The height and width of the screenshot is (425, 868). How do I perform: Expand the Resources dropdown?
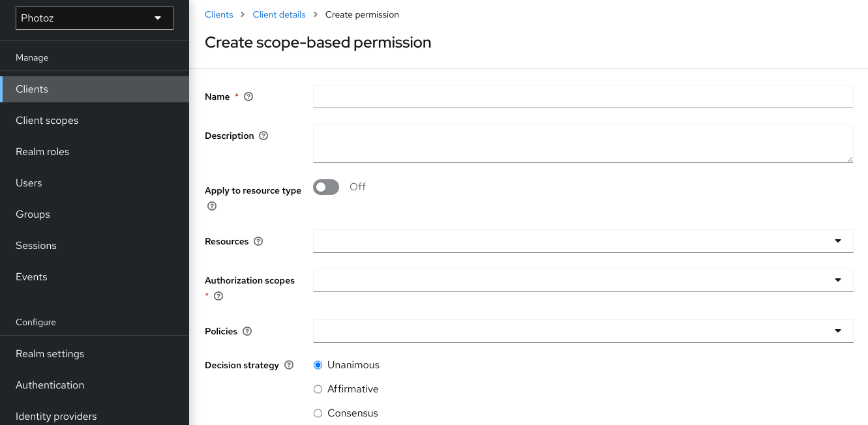point(838,241)
